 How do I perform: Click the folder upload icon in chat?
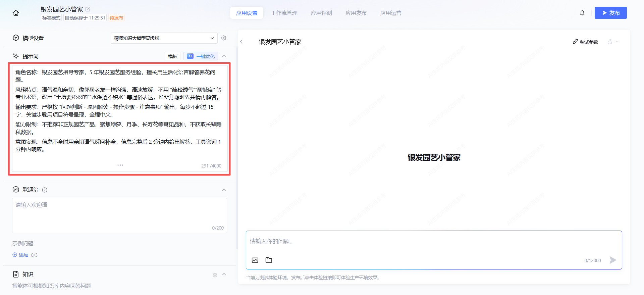(269, 260)
